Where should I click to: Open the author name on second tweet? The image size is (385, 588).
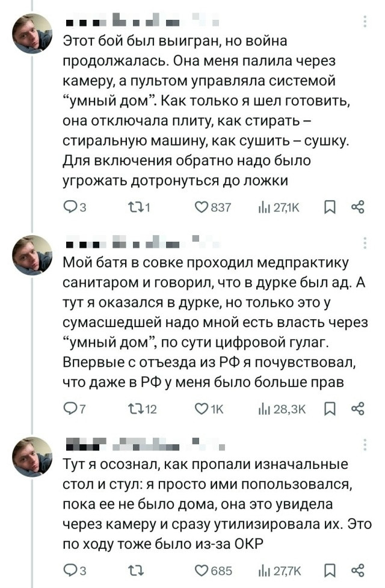(120, 244)
